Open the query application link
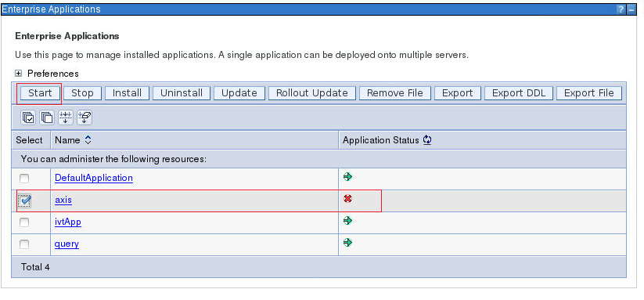This screenshot has height=300, width=644. [67, 244]
